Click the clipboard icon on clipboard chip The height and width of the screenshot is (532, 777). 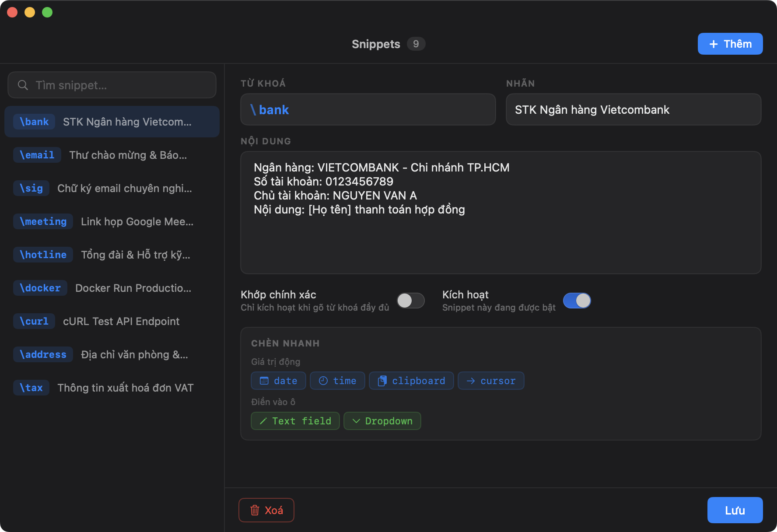[x=382, y=381]
